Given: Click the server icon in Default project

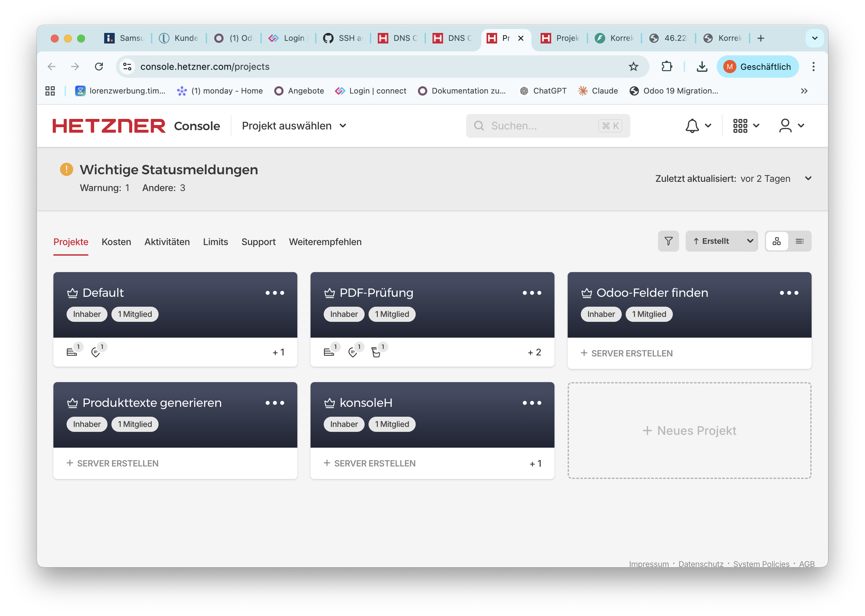Looking at the screenshot, I should pos(72,352).
